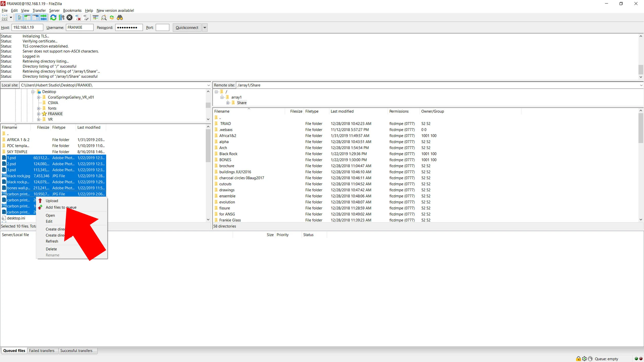Click the directory comparison magnifier icon

(104, 18)
